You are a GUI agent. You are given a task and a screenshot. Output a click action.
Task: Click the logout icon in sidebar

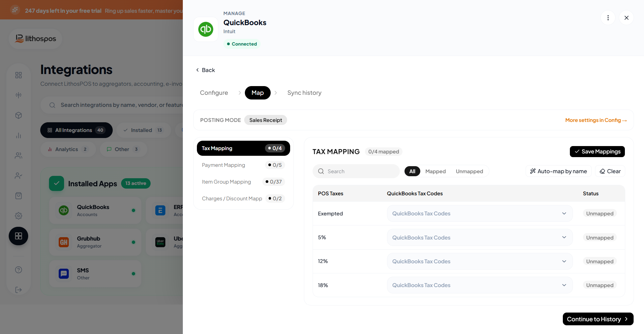click(x=18, y=290)
